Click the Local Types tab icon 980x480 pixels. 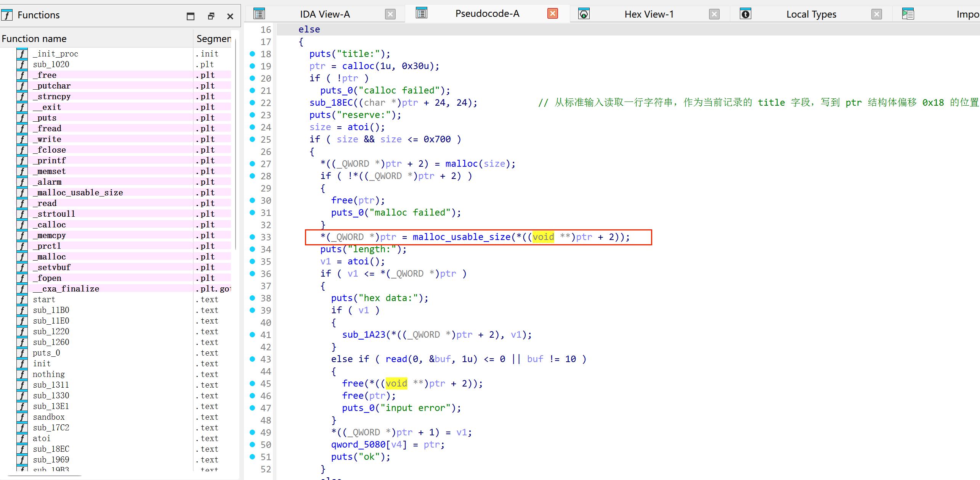[746, 14]
